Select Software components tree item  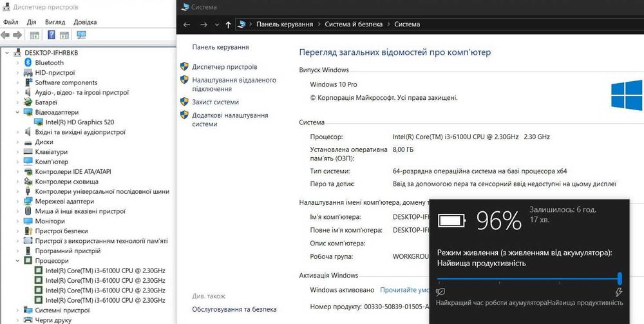coord(66,82)
